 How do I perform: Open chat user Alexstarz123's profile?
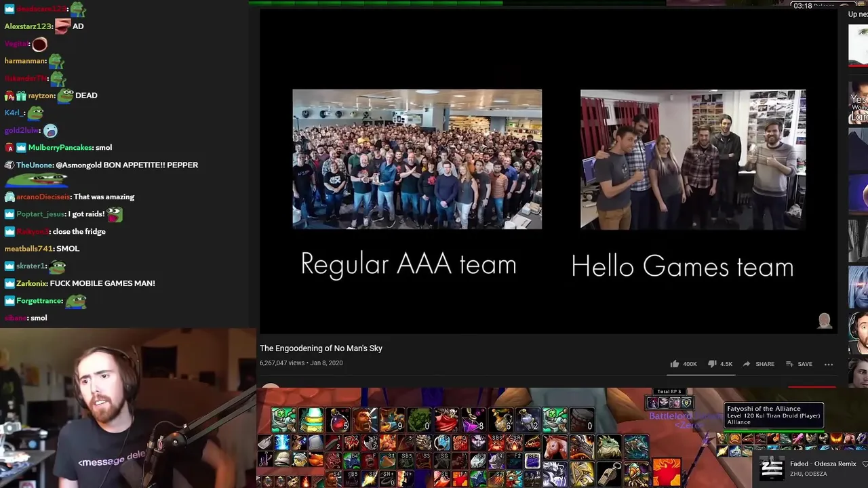point(28,26)
